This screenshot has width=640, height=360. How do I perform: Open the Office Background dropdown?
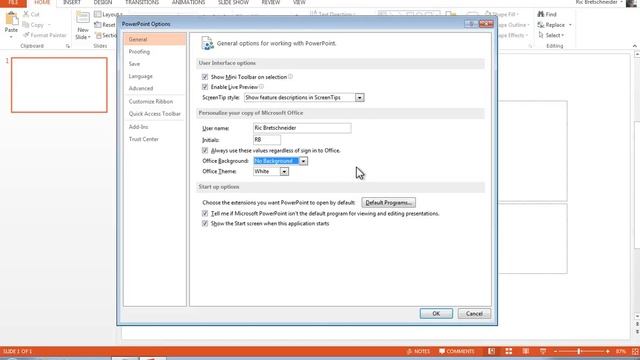[303, 161]
